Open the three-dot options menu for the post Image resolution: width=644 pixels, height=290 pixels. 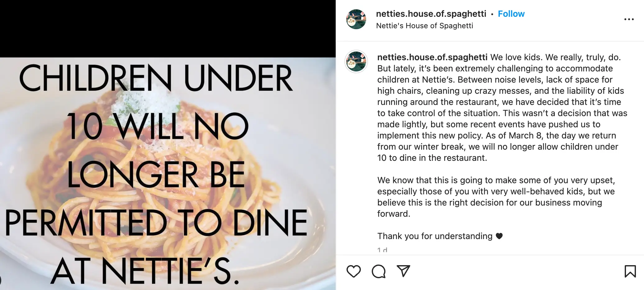coord(629,19)
